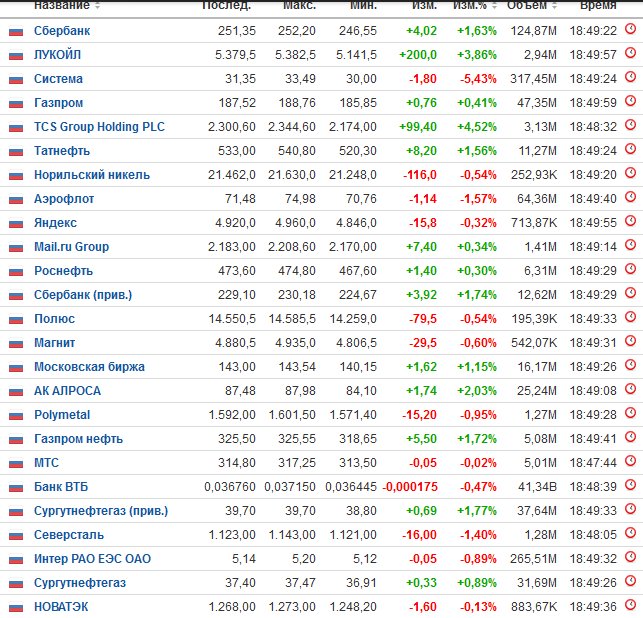The image size is (643, 618).
Task: Open the Сбербанк stock link
Action: pyautogui.click(x=62, y=31)
